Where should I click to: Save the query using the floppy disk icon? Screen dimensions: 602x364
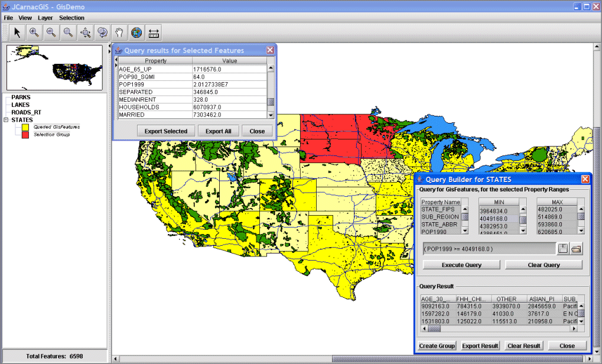click(563, 249)
